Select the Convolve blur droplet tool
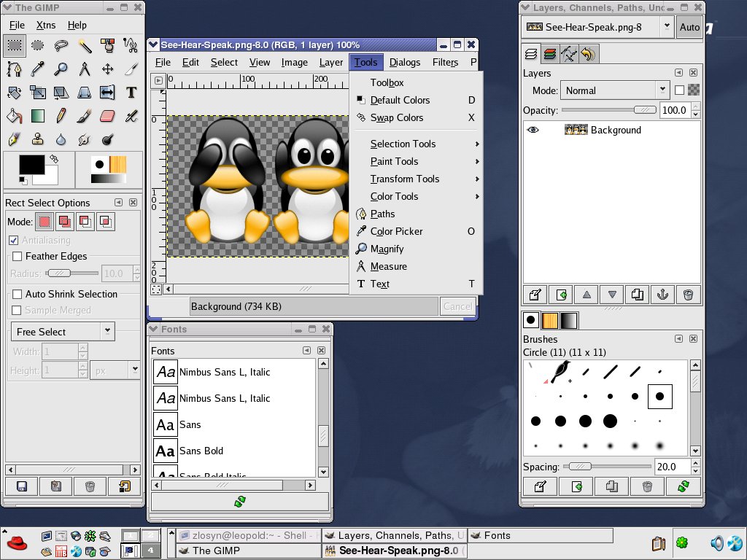The width and height of the screenshot is (747, 560). coord(61,139)
